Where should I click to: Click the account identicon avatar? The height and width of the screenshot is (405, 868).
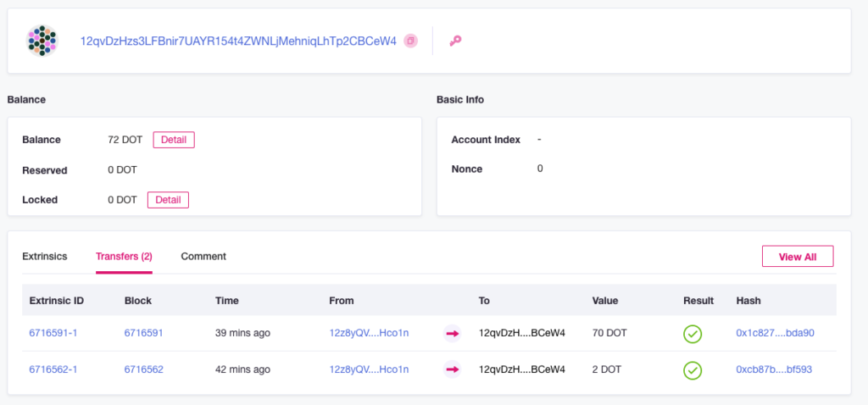[x=42, y=41]
